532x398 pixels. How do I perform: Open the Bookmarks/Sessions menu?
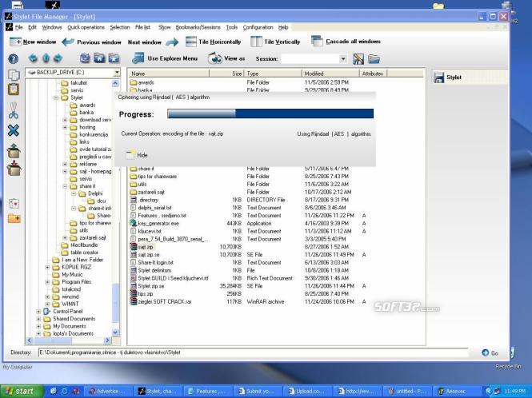198,27
